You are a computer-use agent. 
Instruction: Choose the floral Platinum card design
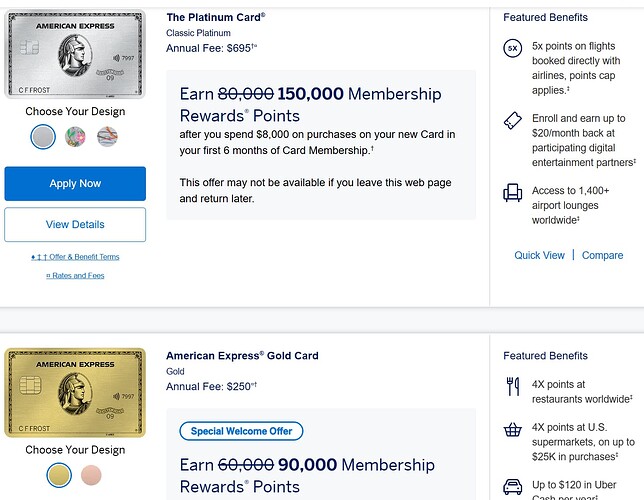pos(75,136)
